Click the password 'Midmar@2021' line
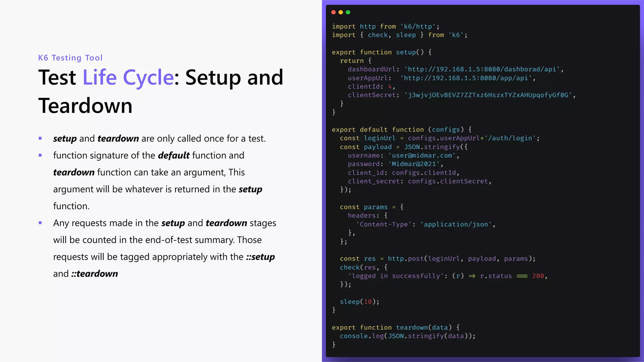Viewport: 644px width, 362px height. click(x=396, y=164)
